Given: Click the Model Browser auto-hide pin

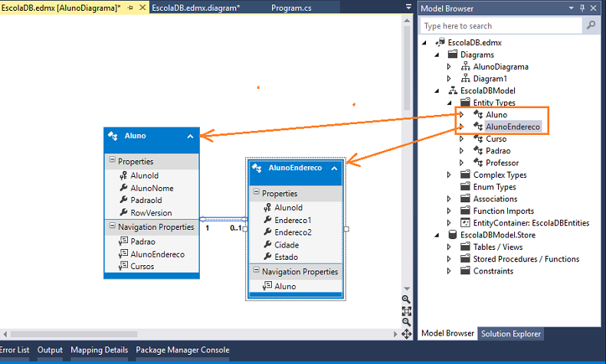Looking at the screenshot, I should [x=582, y=8].
